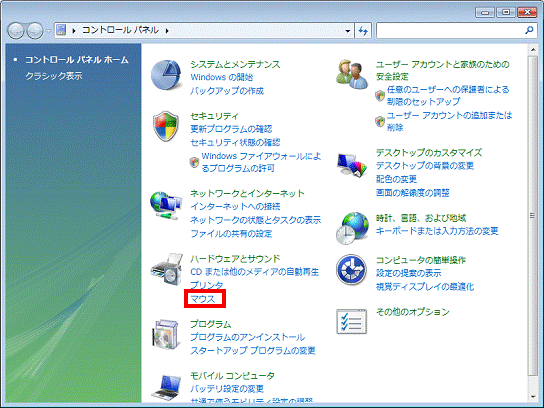
Task: Open ネットワークとインターネット heading
Action: [247, 193]
